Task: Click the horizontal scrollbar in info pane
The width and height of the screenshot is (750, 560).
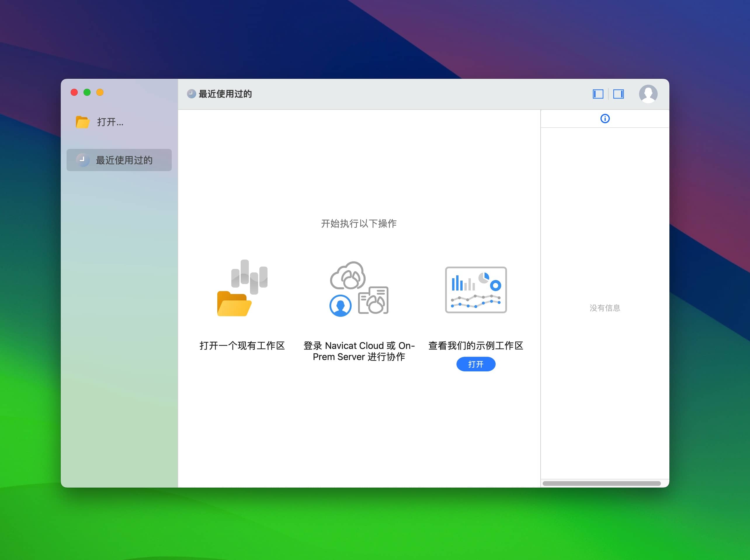Action: click(602, 484)
